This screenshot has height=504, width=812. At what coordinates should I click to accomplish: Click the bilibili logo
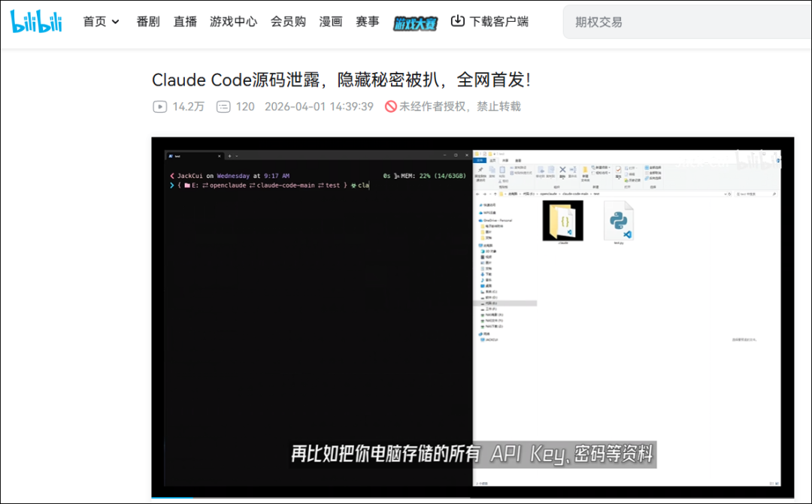pos(38,22)
